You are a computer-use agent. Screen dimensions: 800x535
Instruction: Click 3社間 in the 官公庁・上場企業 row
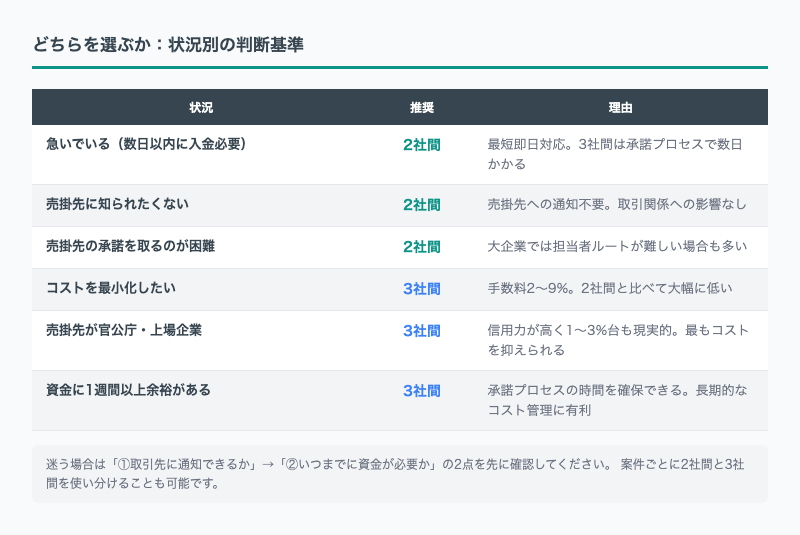[421, 331]
